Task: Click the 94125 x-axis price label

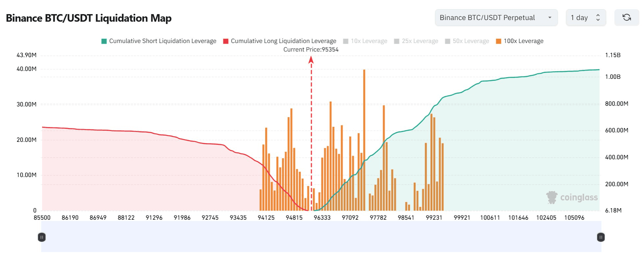Action: (x=266, y=218)
